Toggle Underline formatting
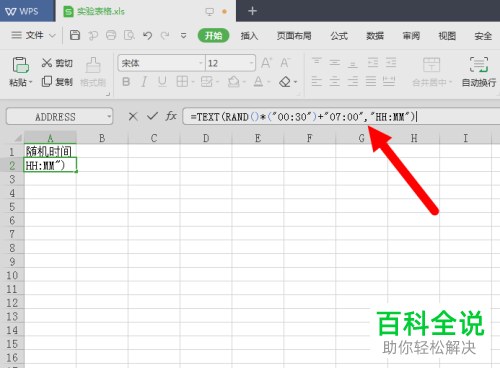The height and width of the screenshot is (368, 500). (162, 81)
